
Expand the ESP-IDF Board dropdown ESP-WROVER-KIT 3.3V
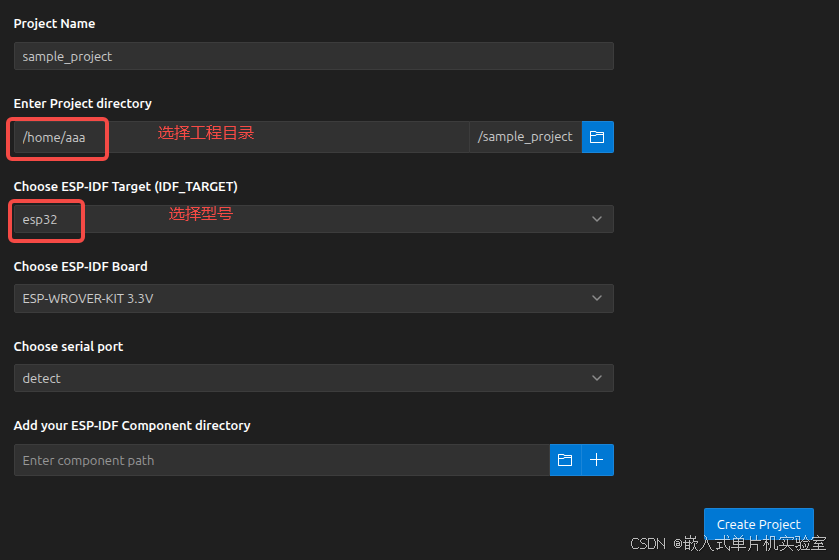coord(314,298)
